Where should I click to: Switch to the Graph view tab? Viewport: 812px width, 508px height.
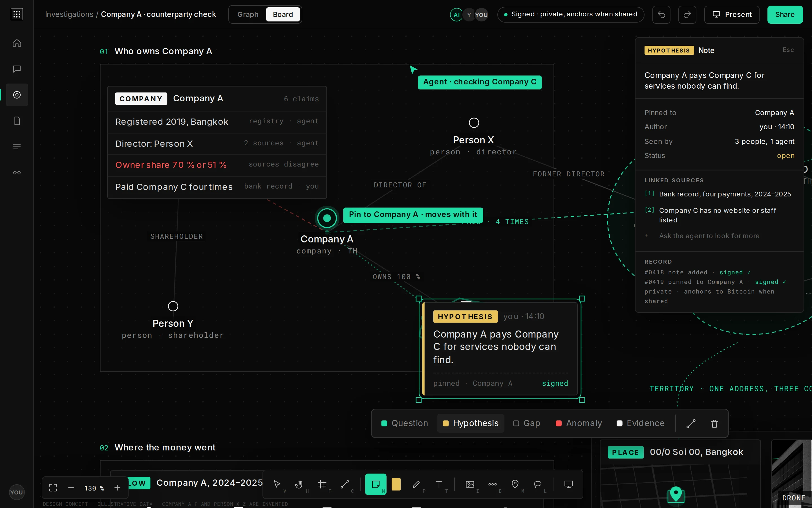(x=248, y=14)
